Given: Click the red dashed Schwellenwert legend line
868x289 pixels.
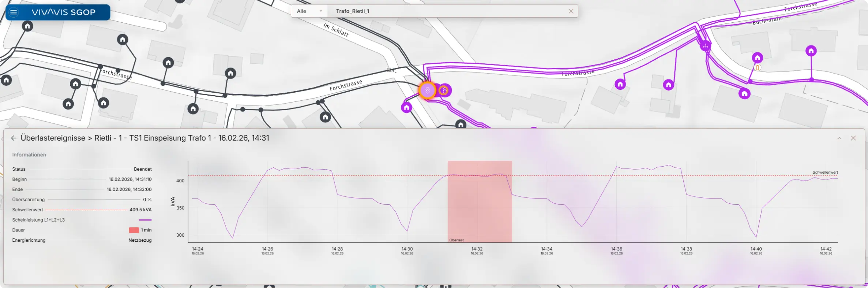Looking at the screenshot, I should click(86, 210).
